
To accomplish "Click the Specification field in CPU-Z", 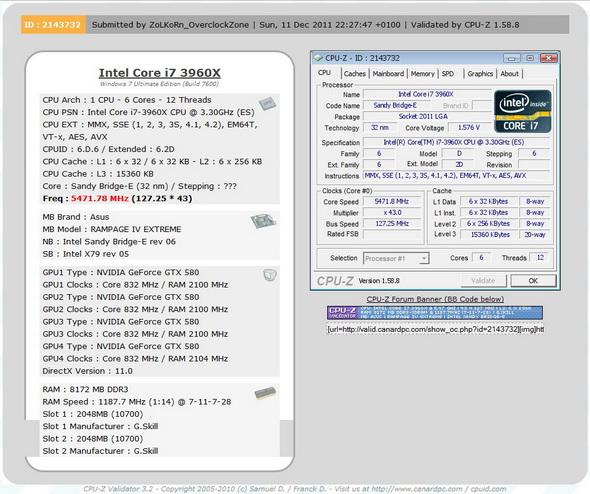I will [457, 142].
